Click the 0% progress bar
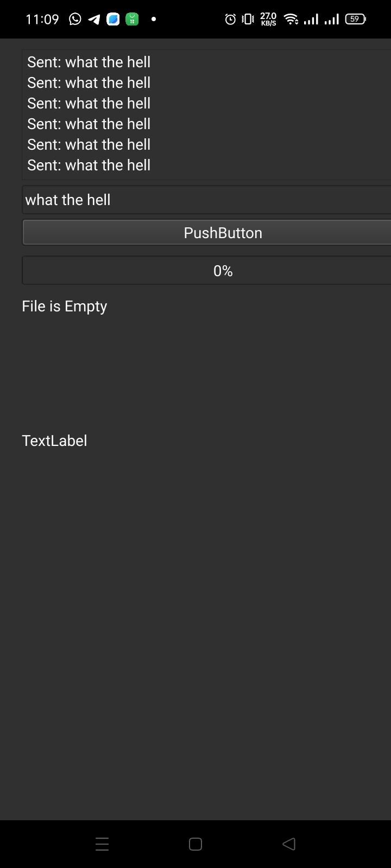 point(206,271)
